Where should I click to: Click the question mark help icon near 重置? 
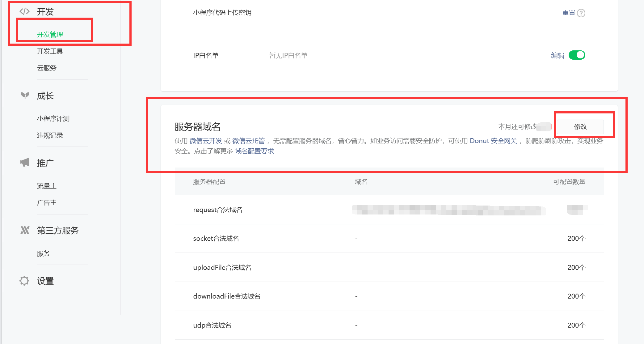point(581,13)
